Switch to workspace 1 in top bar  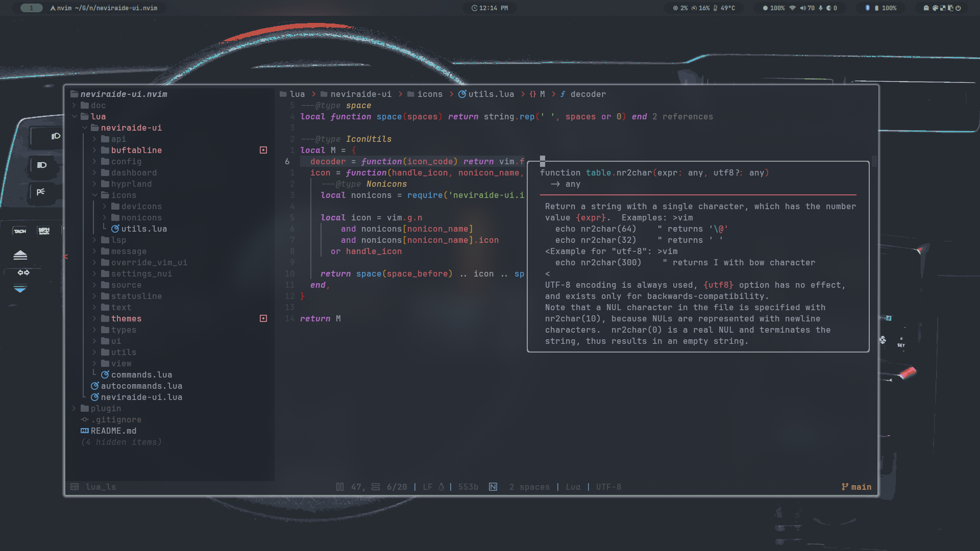click(x=31, y=8)
